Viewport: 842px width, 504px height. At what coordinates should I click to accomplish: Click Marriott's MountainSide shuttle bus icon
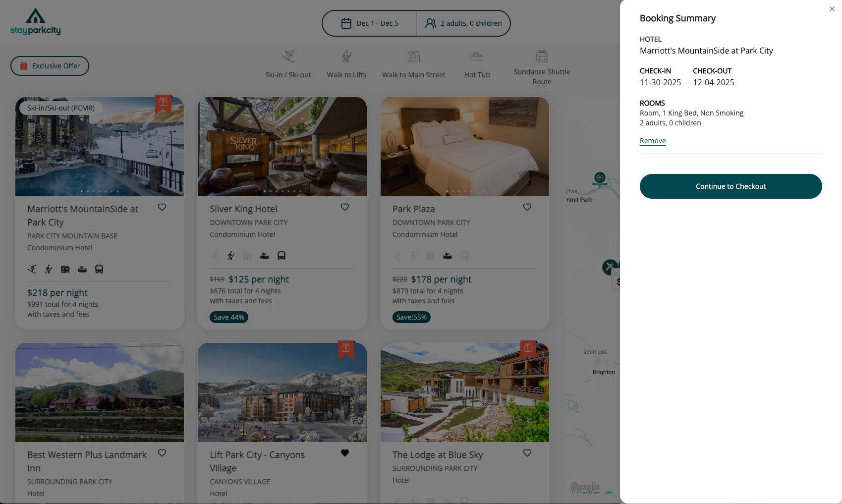click(99, 269)
